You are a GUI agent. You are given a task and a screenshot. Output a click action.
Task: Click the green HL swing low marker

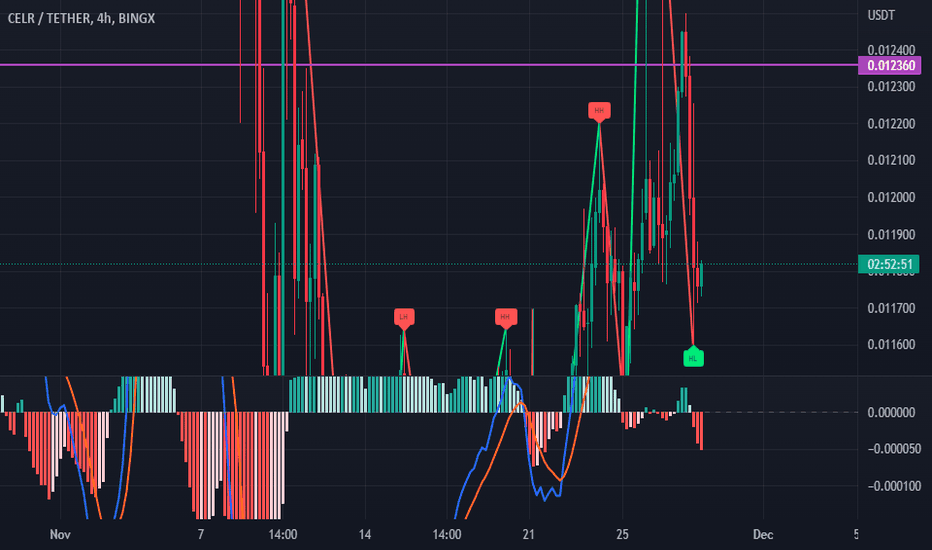(x=693, y=357)
